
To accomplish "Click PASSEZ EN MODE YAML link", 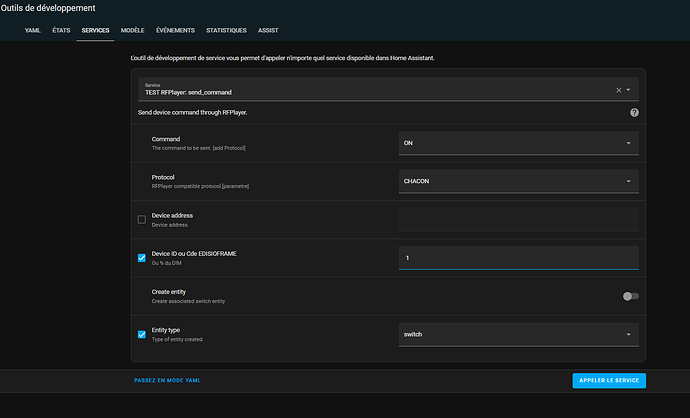I will [x=167, y=381].
